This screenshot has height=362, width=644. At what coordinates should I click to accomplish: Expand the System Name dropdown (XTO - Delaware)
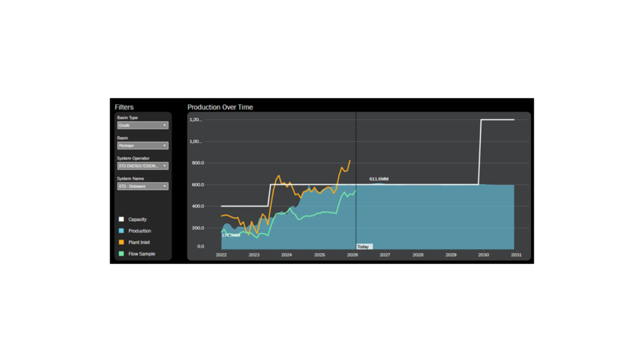point(143,186)
